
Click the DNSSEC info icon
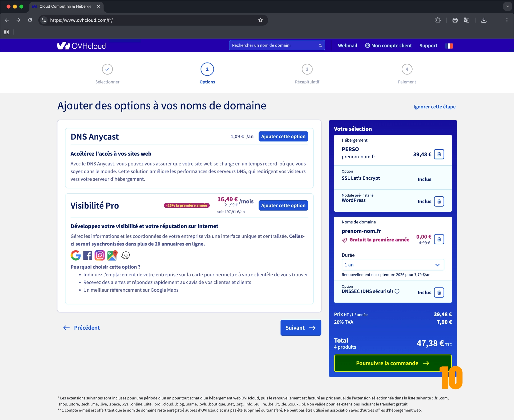click(x=397, y=291)
